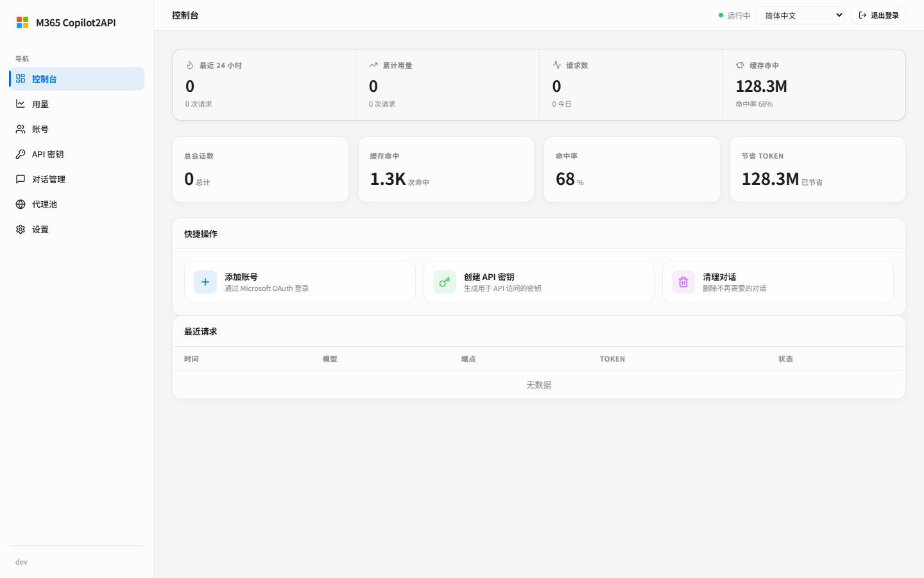Click the 模型 column header
Image resolution: width=924 pixels, height=578 pixels.
point(330,359)
